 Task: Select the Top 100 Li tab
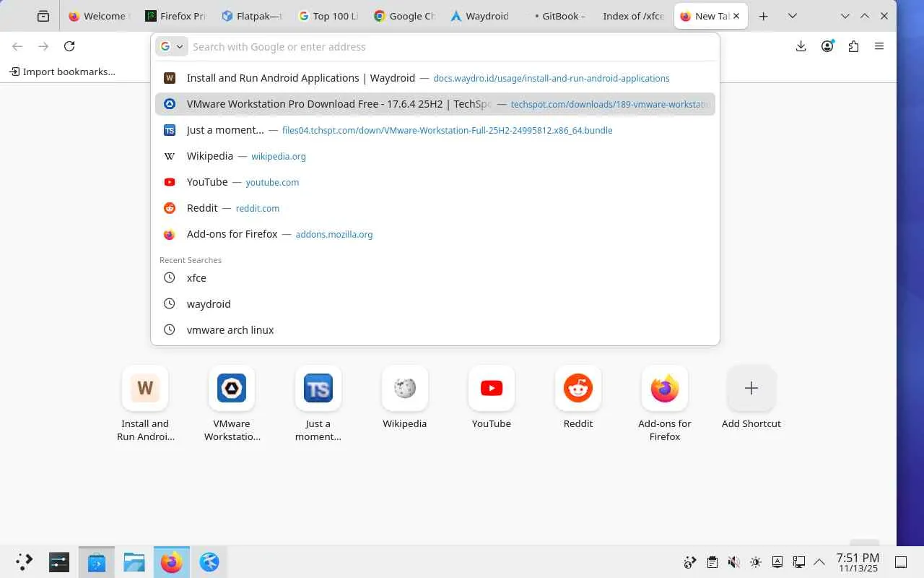[328, 16]
